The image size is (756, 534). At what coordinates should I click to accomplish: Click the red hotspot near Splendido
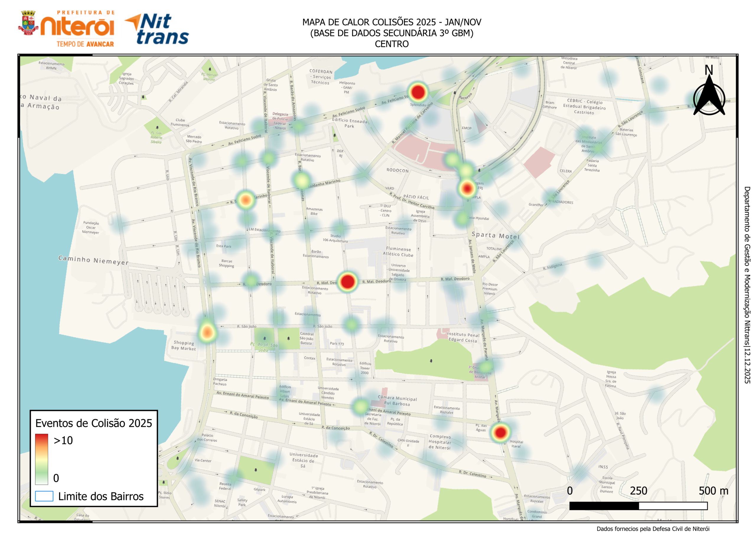coord(418,92)
